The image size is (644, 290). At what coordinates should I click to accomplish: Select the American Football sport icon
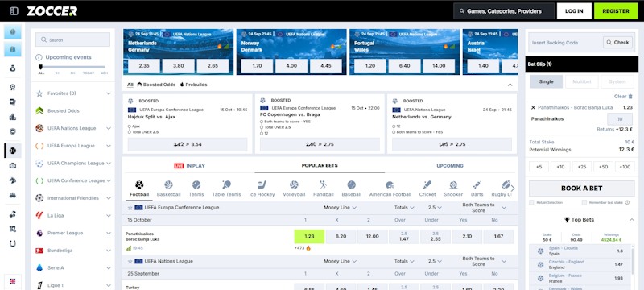click(390, 184)
